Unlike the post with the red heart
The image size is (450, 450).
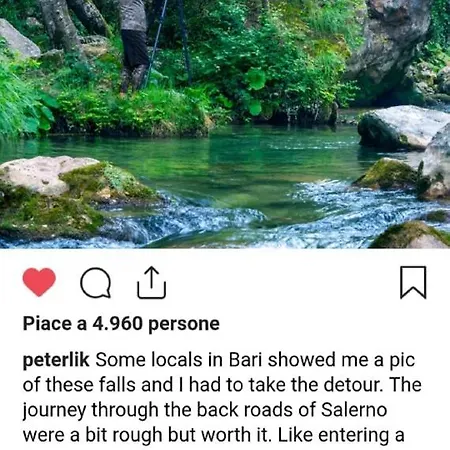(39, 282)
